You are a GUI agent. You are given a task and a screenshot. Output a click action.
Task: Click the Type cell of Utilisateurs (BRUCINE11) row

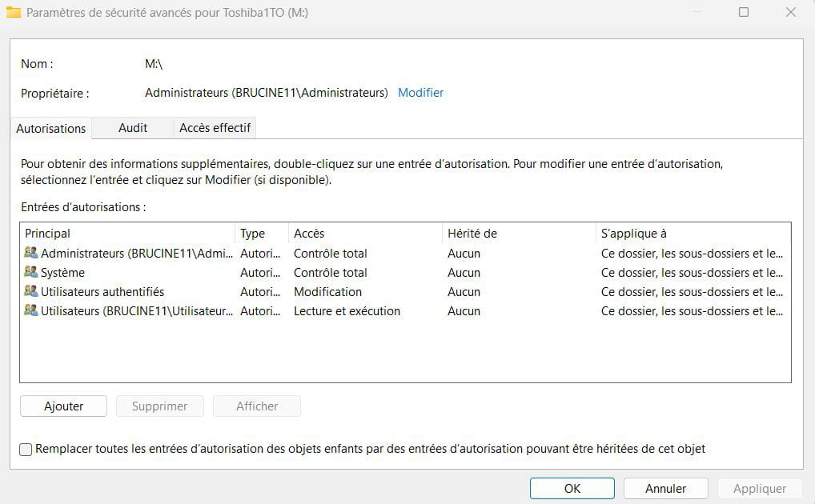(x=260, y=310)
